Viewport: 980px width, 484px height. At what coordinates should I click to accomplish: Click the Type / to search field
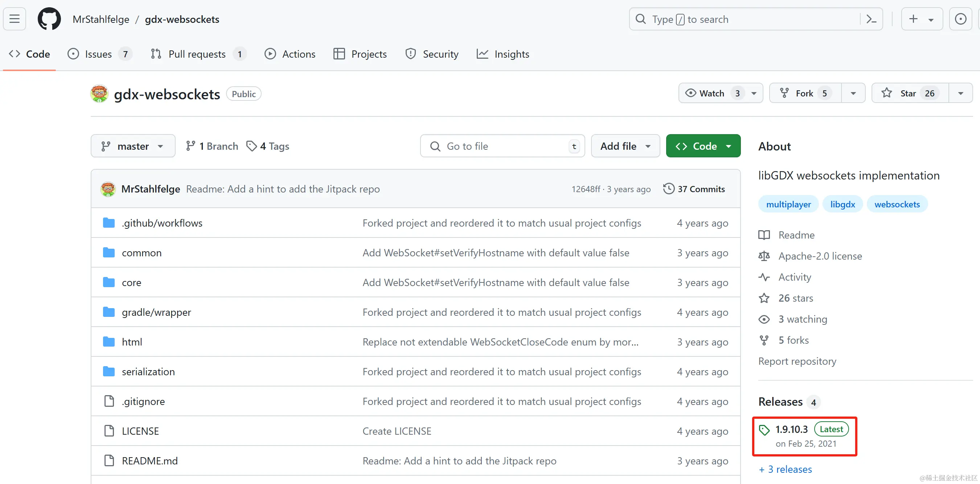pos(755,19)
